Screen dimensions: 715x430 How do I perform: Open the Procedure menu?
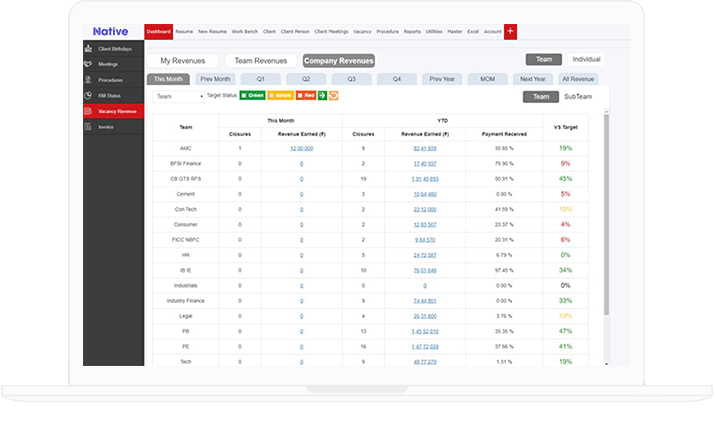[x=388, y=31]
